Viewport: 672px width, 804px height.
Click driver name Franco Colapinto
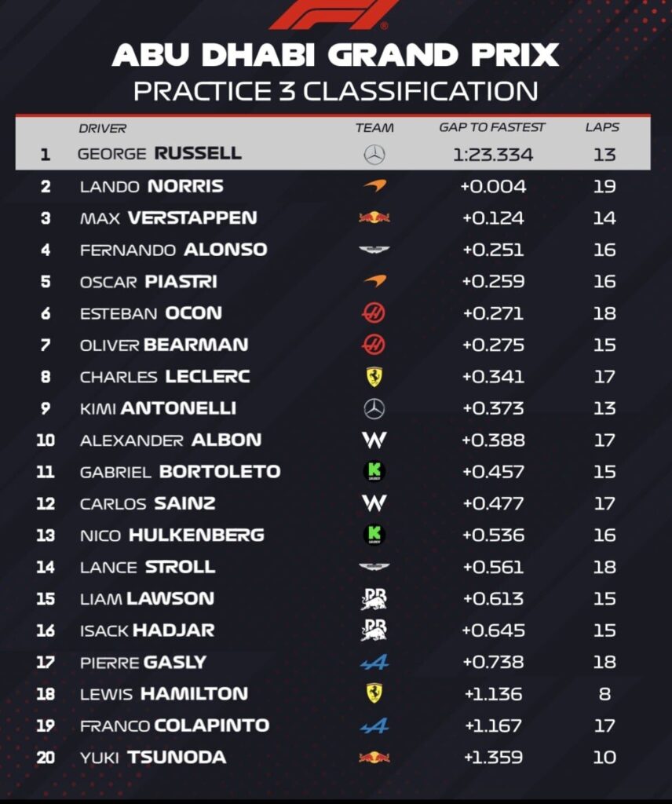[x=174, y=725]
